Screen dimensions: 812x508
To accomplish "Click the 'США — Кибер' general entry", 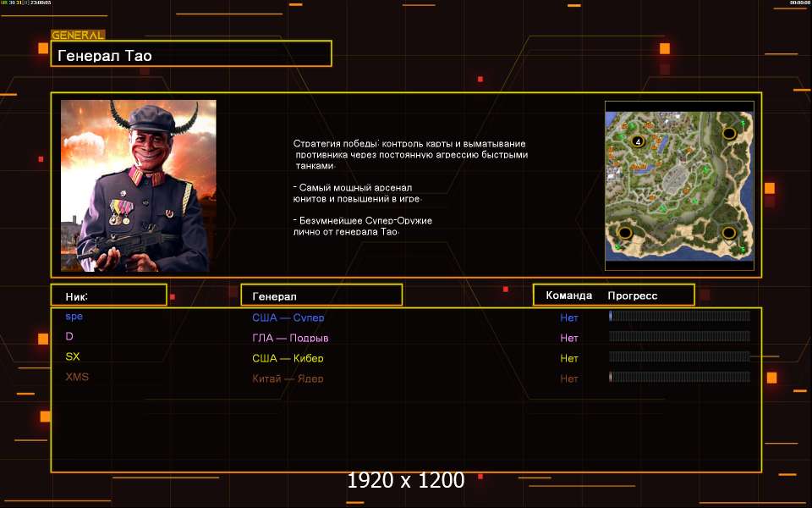I will coord(288,358).
